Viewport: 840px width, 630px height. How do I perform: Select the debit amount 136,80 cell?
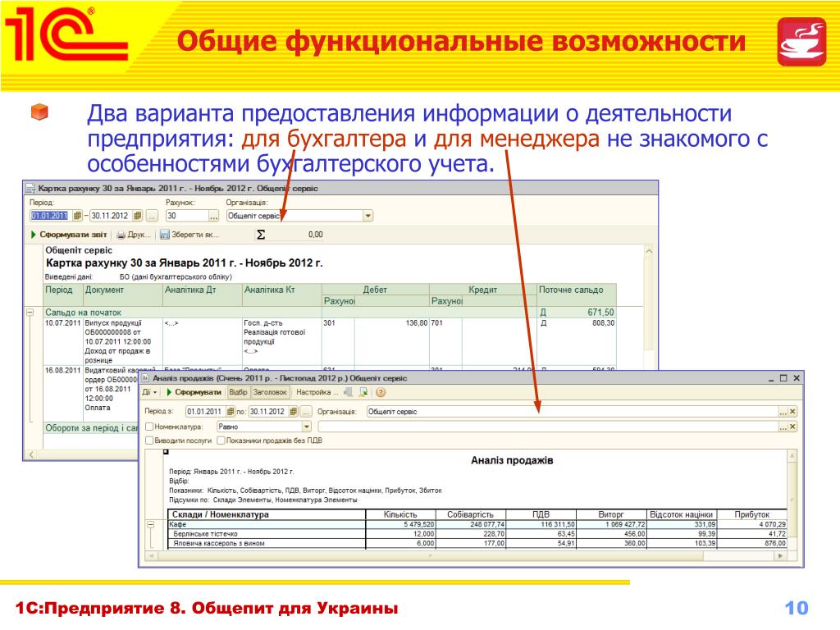click(391, 341)
